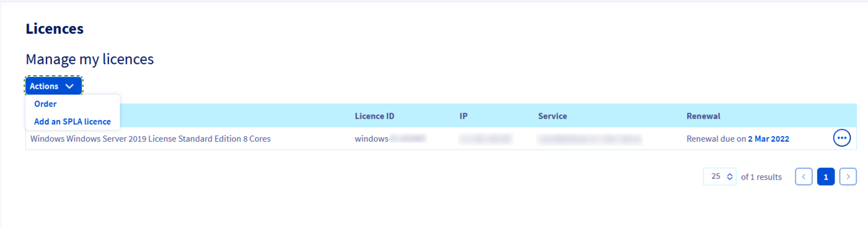Go to the previous page arrow
The height and width of the screenshot is (228, 868).
(804, 176)
